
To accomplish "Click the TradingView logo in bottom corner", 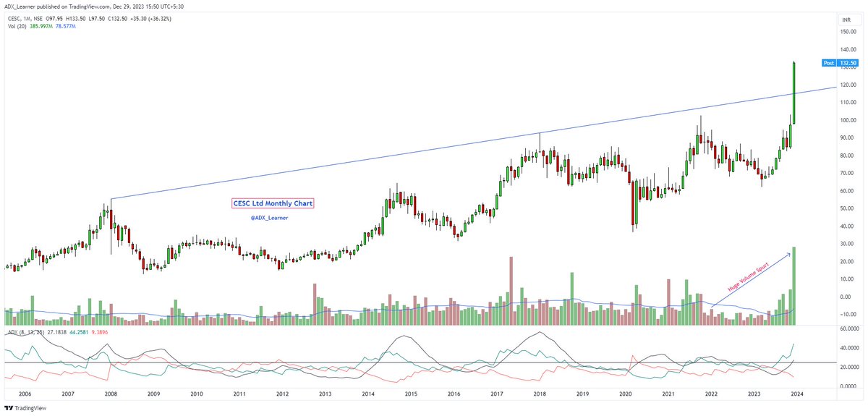I will tap(26, 408).
